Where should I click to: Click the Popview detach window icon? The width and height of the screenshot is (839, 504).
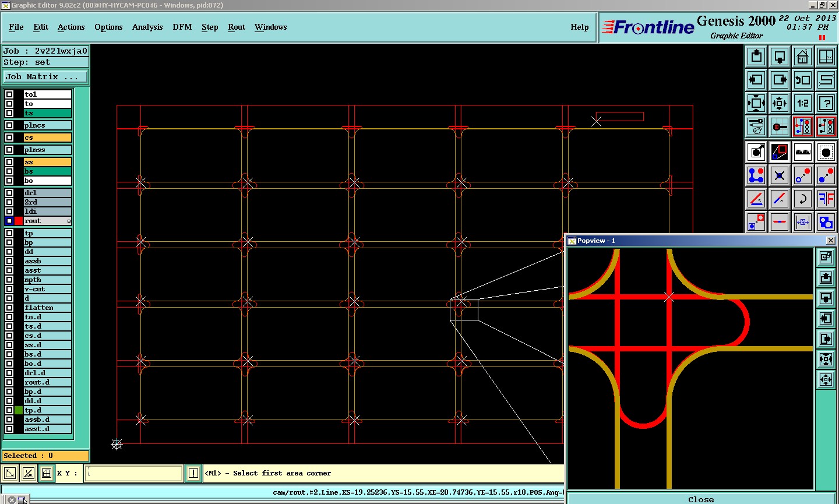point(826,257)
